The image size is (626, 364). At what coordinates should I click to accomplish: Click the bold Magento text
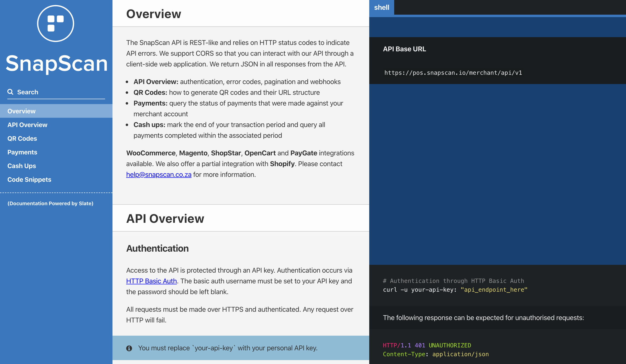coord(193,153)
